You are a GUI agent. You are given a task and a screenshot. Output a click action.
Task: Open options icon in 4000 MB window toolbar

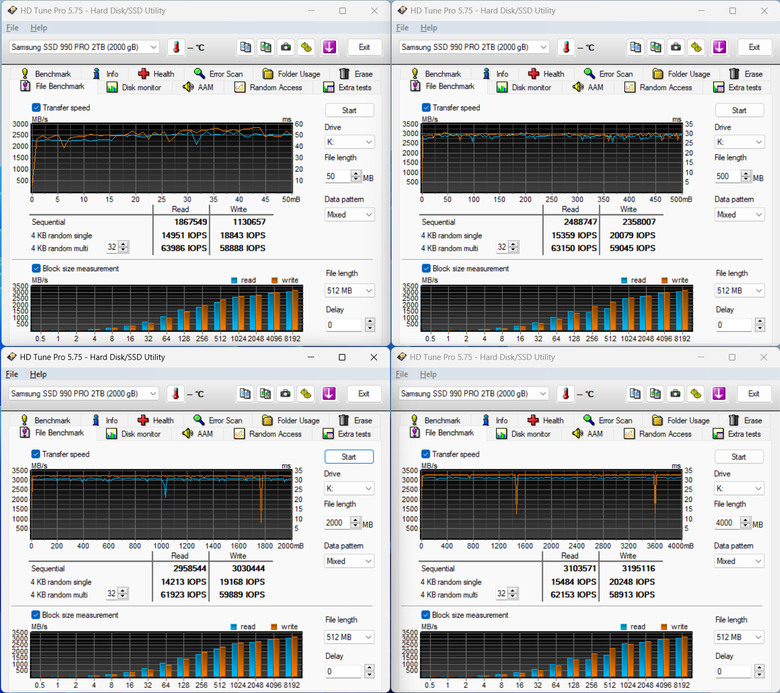(x=696, y=394)
